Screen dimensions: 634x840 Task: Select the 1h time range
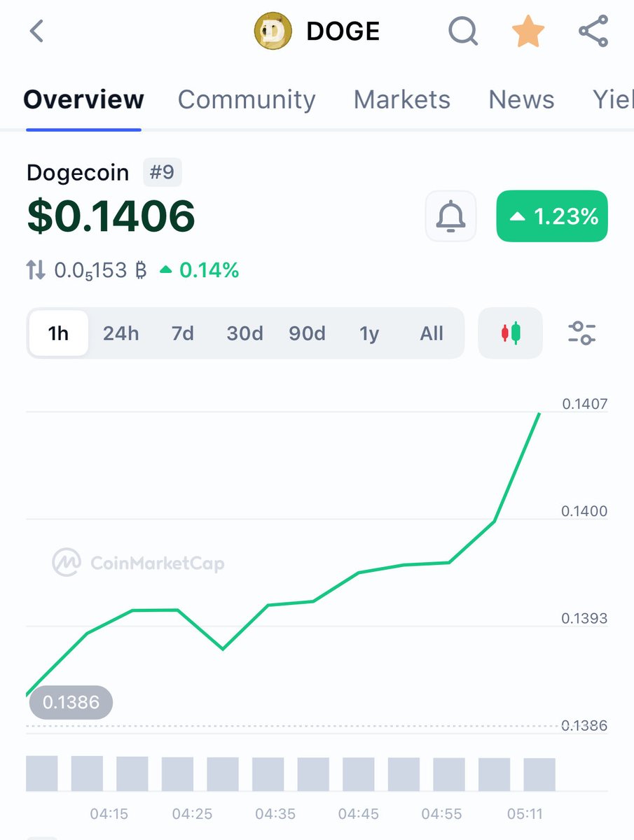(x=58, y=333)
